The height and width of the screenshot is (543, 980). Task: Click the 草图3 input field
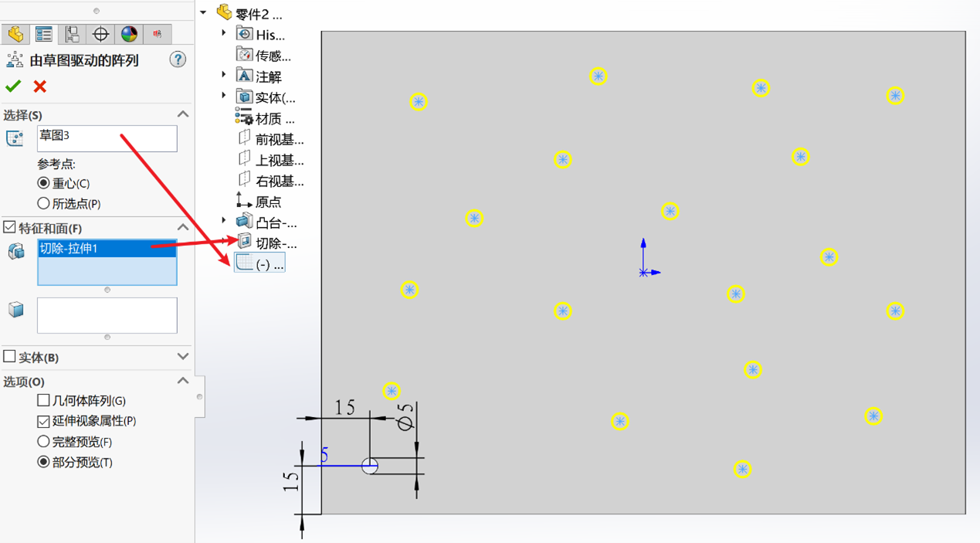point(106,138)
